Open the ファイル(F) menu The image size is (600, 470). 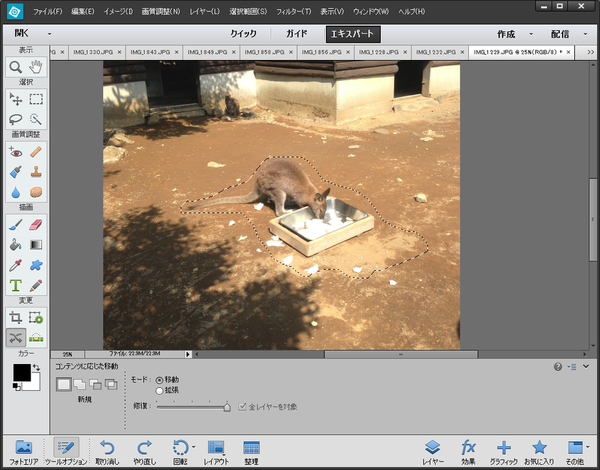click(47, 11)
